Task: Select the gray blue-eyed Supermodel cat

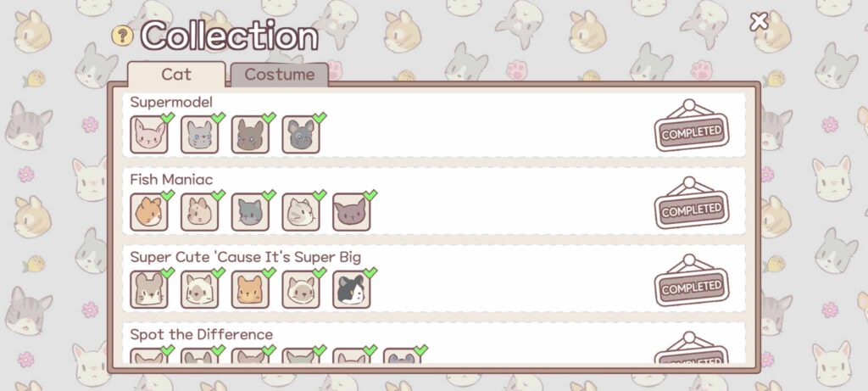Action: click(x=200, y=135)
